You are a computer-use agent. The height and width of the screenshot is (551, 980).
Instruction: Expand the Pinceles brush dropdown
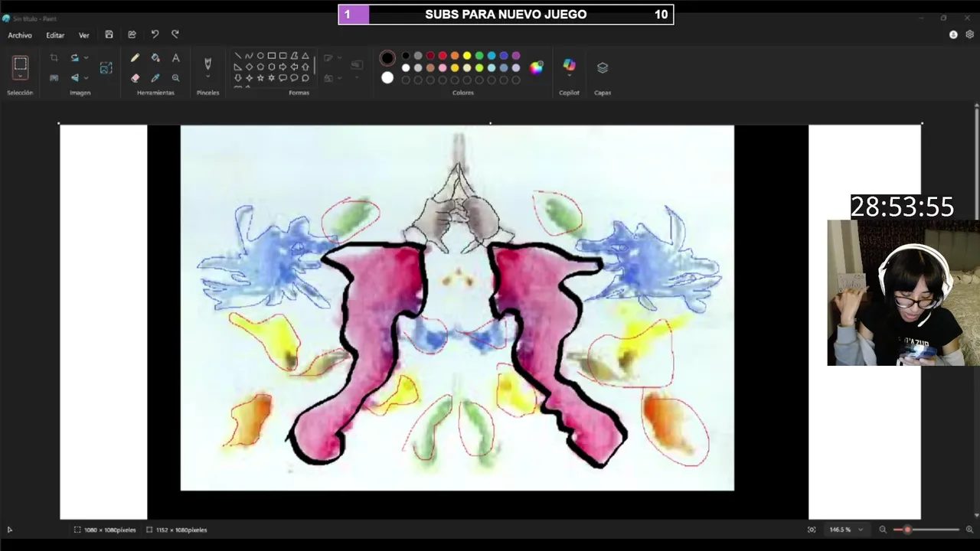coord(207,78)
